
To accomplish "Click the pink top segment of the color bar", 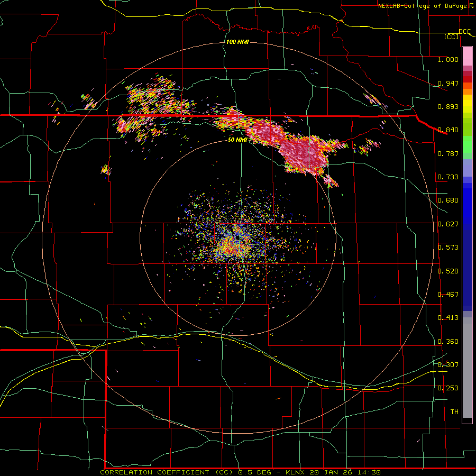I will tap(467, 57).
